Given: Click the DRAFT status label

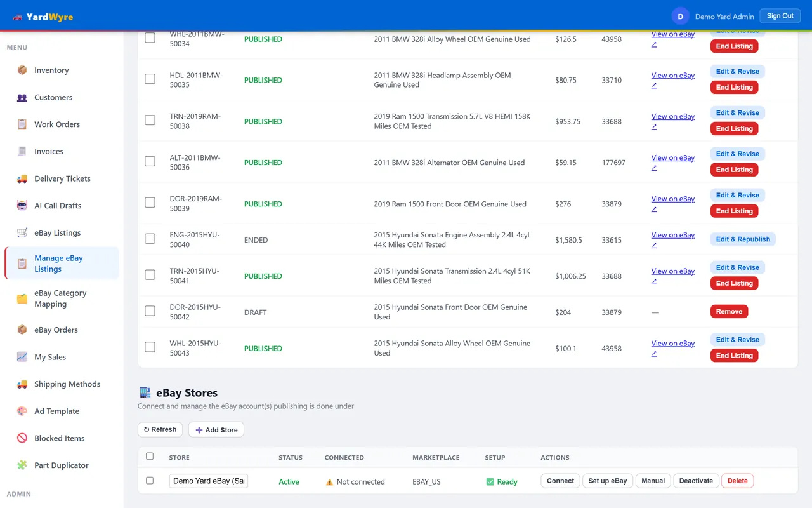Looking at the screenshot, I should [x=255, y=312].
